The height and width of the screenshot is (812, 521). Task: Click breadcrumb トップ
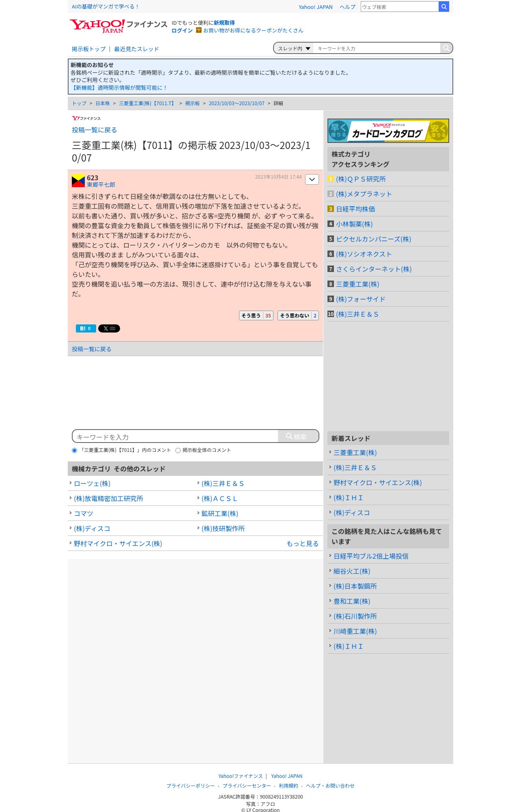click(79, 104)
